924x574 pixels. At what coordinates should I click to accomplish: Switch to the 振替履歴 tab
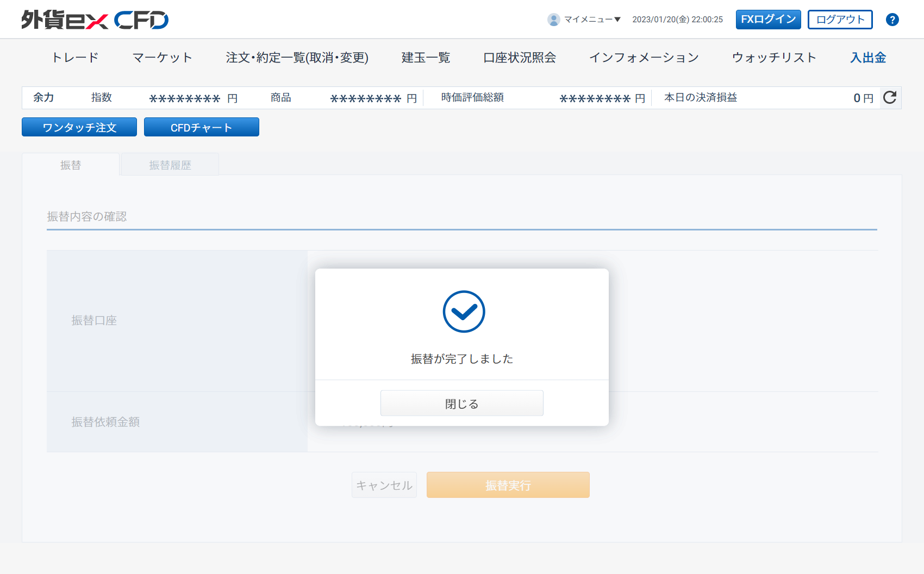(x=170, y=165)
